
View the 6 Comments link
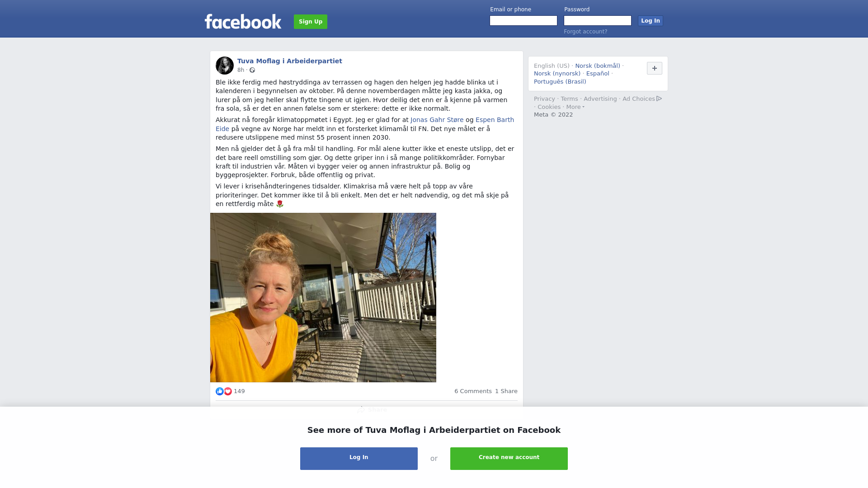(x=473, y=391)
